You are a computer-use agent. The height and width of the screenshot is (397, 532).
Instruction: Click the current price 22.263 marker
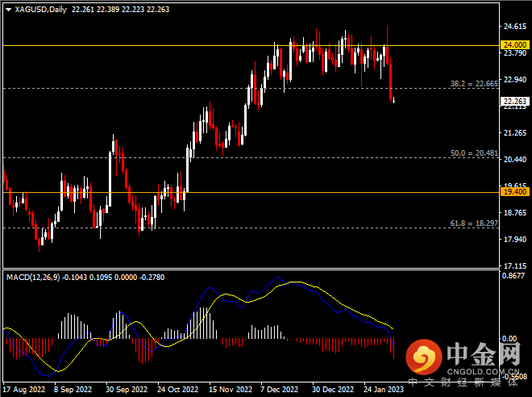coord(514,102)
